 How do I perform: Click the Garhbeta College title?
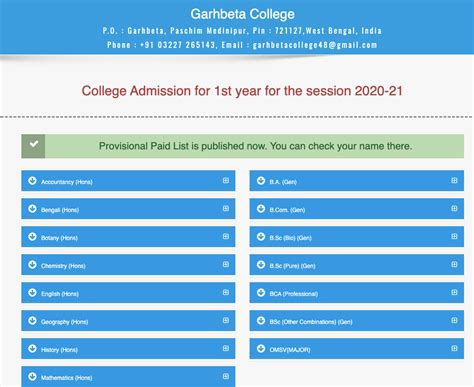click(x=242, y=14)
